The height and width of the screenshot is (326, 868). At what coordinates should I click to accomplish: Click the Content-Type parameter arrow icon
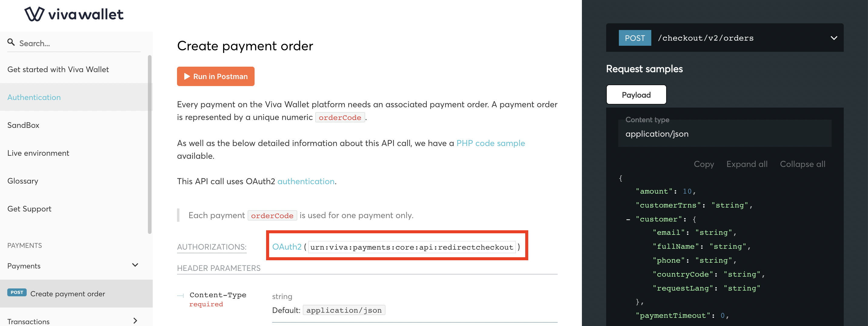180,295
